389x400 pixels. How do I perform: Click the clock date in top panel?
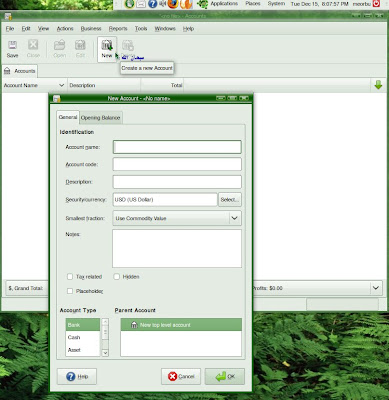tap(319, 4)
